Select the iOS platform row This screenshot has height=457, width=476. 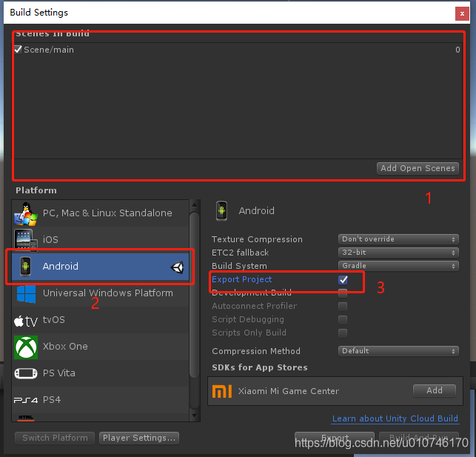[101, 240]
